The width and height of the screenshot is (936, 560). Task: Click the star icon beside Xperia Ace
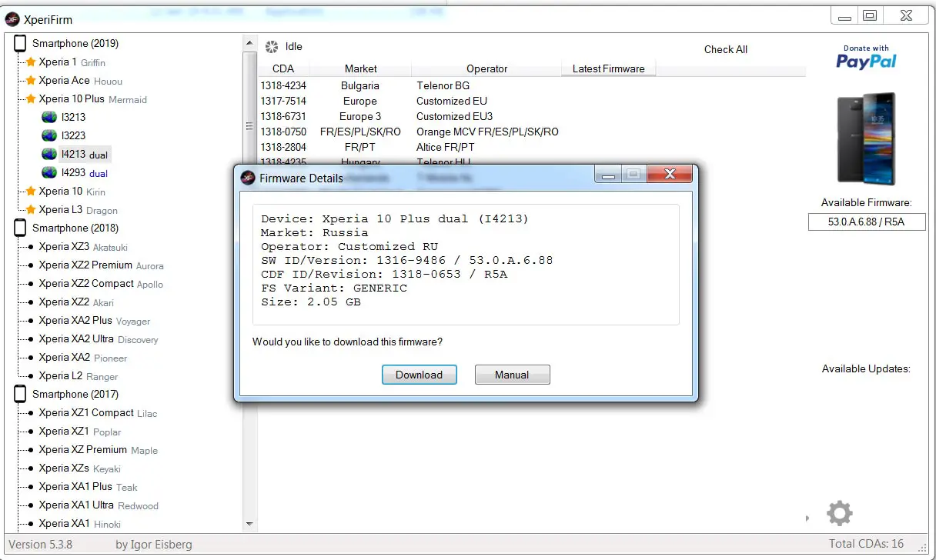pyautogui.click(x=31, y=81)
